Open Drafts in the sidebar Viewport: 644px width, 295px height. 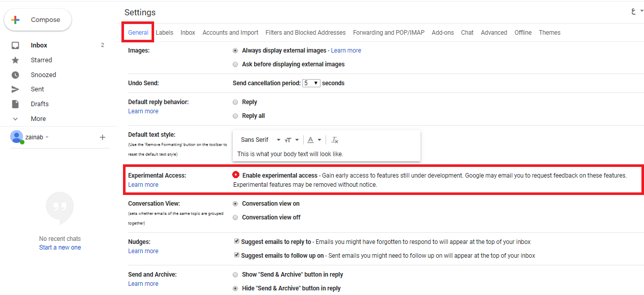pos(40,104)
